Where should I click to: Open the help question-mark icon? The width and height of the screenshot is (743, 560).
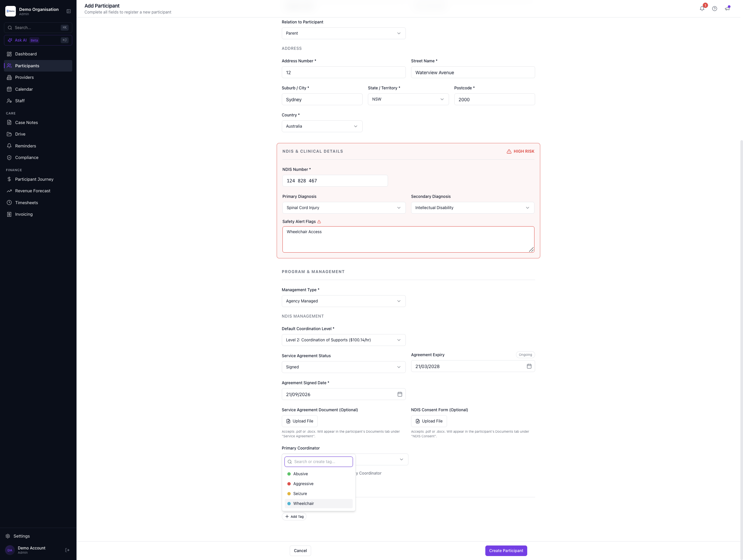click(714, 9)
